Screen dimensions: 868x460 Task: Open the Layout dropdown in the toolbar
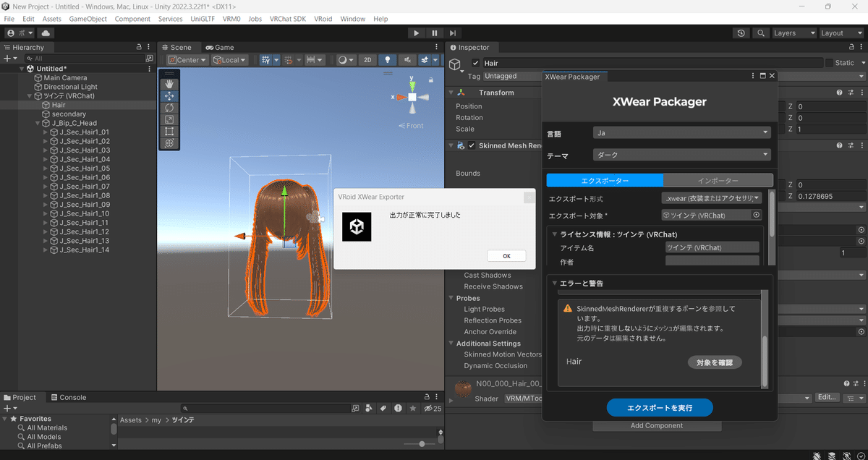842,33
